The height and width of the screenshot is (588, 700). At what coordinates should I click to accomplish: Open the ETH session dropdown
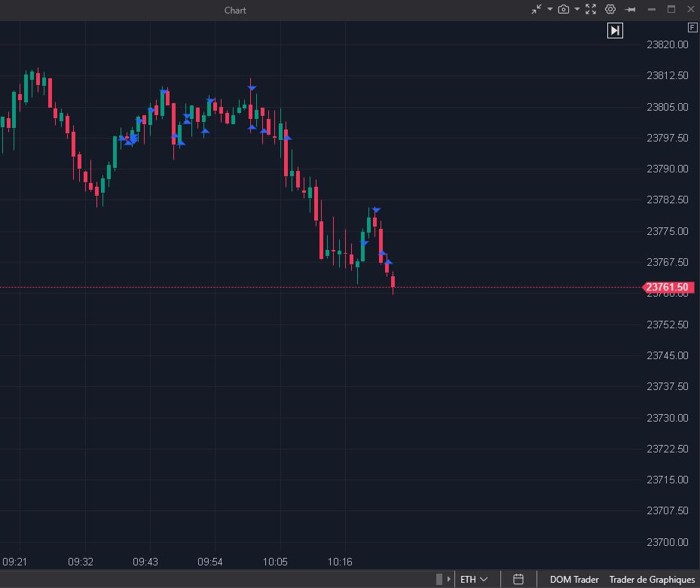tap(474, 579)
